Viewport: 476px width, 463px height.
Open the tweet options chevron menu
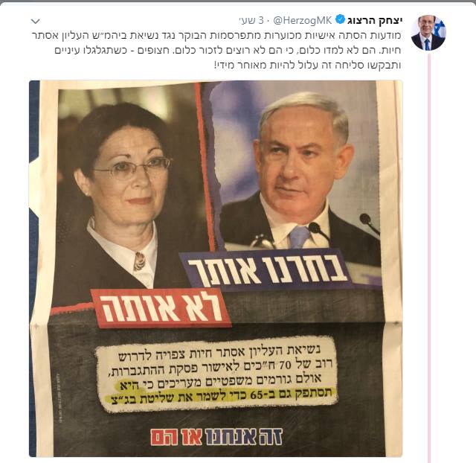(x=36, y=22)
